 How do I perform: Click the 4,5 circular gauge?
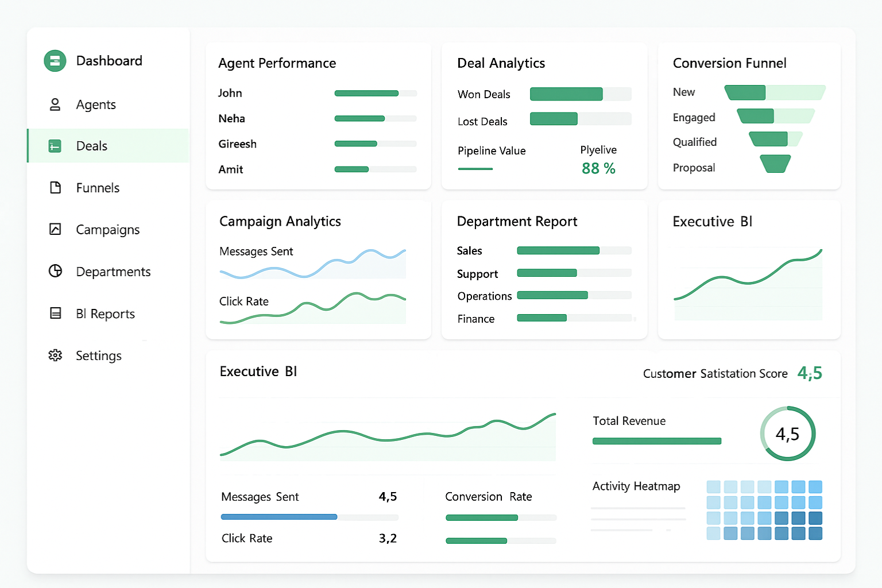787,434
